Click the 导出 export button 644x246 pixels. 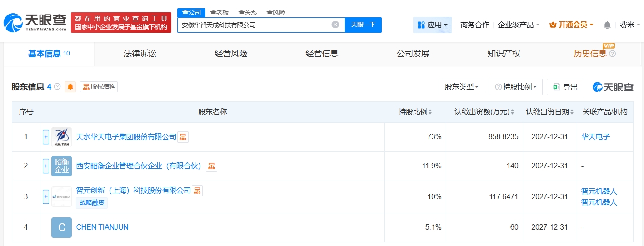pos(565,87)
